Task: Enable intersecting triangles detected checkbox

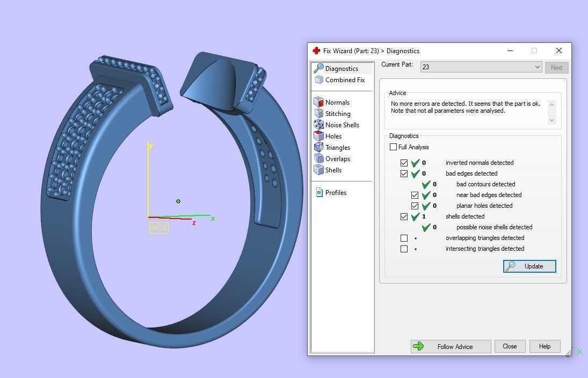Action: 404,249
